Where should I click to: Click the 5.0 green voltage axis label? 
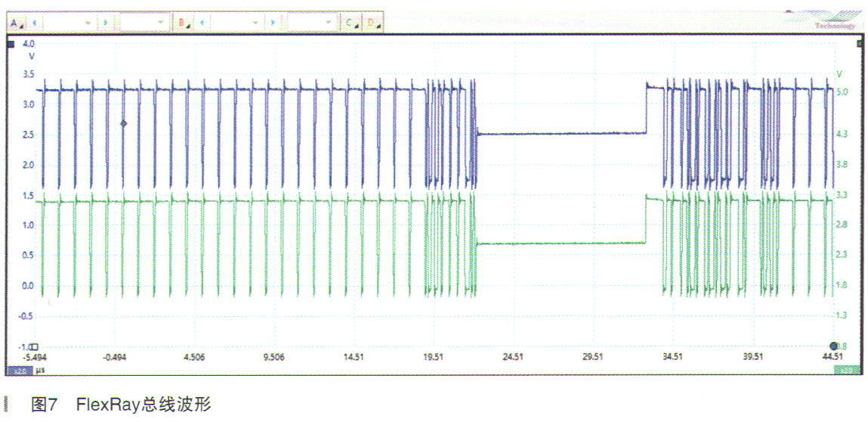click(x=842, y=92)
